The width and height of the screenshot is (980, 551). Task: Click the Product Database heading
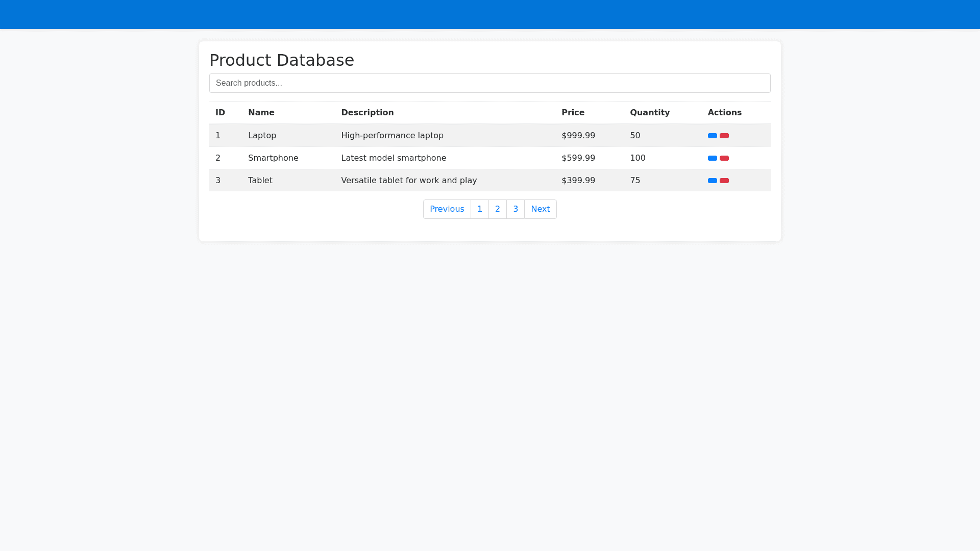[x=281, y=60]
